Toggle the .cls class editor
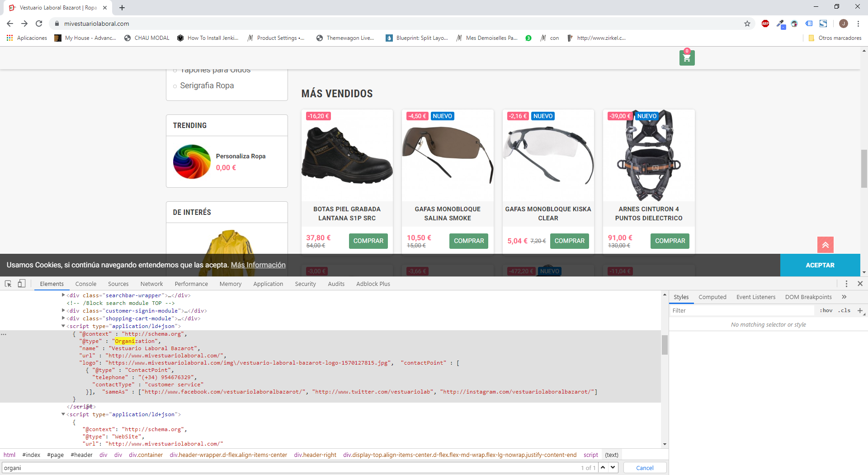Screen dimensions: 868x475 [844, 310]
